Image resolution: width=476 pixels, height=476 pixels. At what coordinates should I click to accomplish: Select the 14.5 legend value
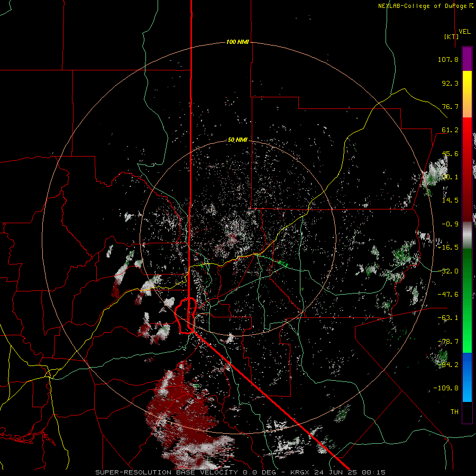[450, 200]
